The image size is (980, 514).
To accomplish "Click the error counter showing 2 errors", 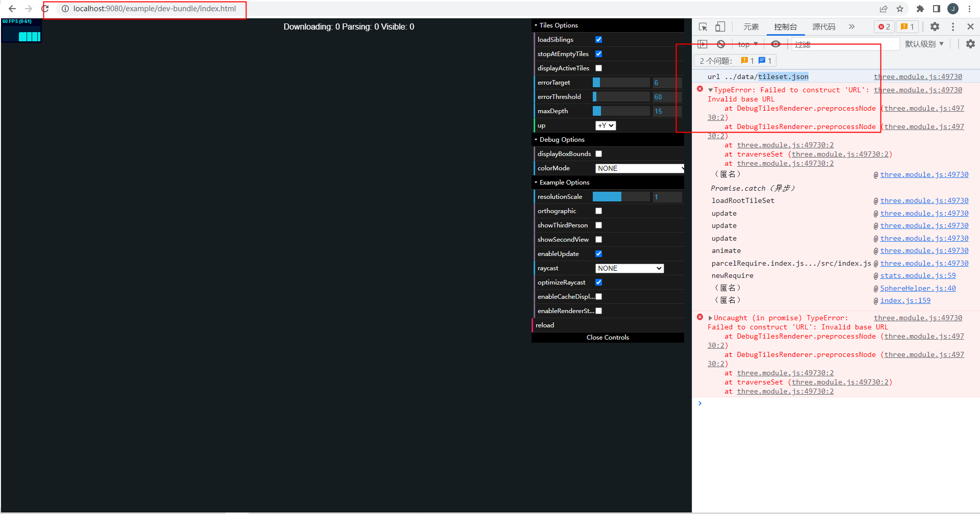I will tap(884, 27).
